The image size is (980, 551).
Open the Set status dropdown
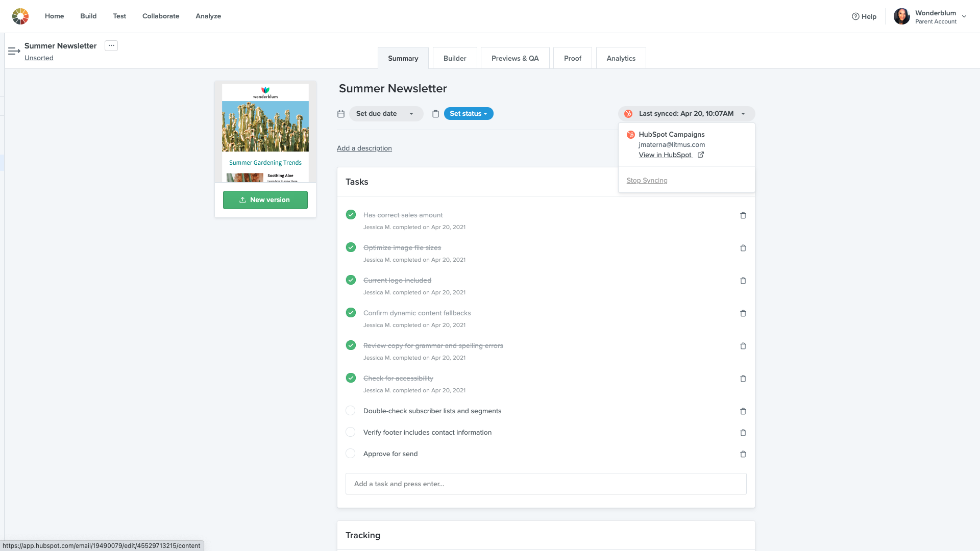469,114
